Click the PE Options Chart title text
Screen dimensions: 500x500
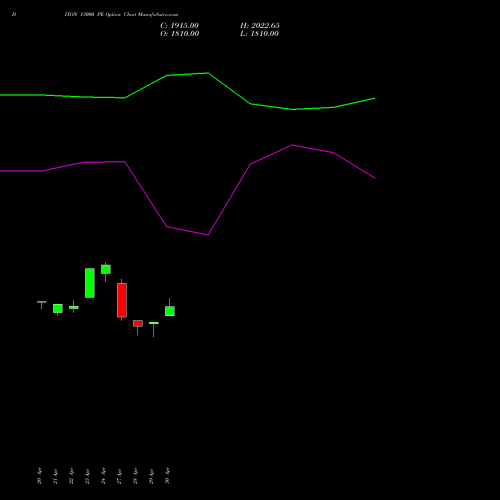(121, 15)
